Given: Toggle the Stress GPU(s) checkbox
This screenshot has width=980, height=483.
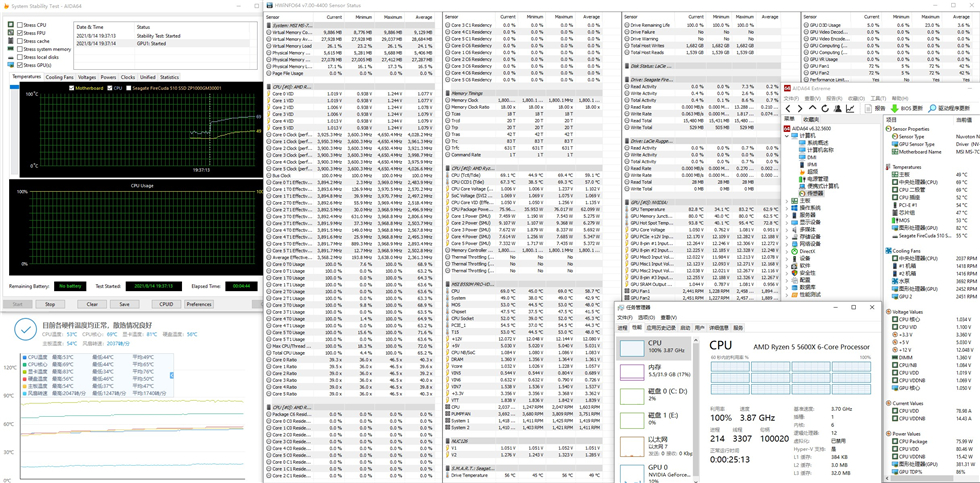Looking at the screenshot, I should [20, 65].
